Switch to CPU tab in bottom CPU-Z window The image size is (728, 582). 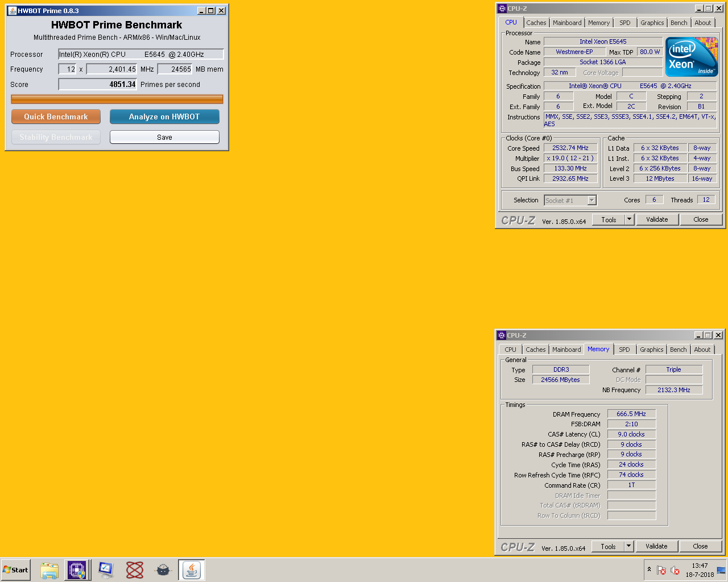[511, 350]
